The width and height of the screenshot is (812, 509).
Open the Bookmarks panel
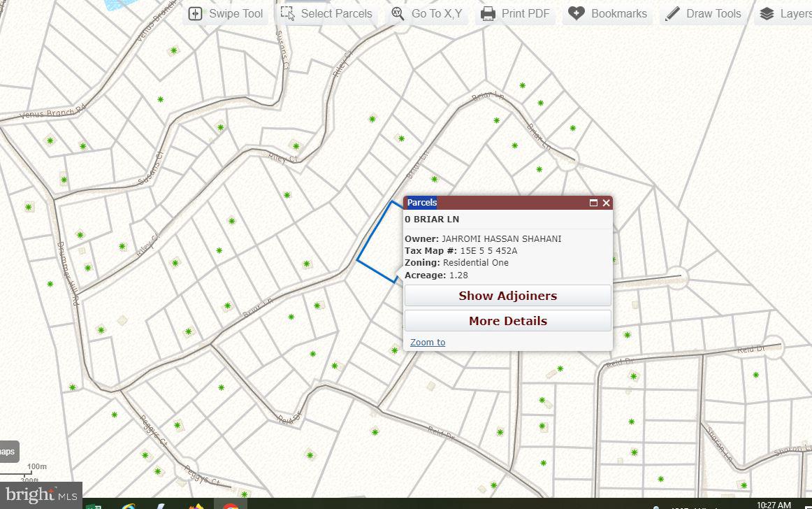[607, 14]
